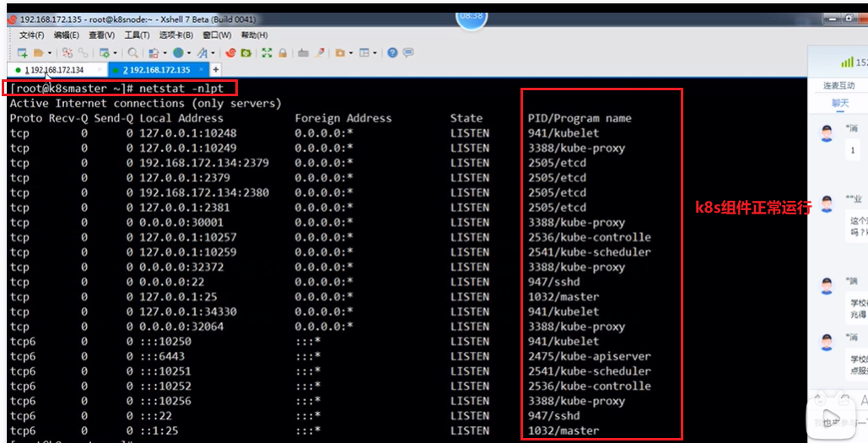Image resolution: width=868 pixels, height=443 pixels.
Task: Click the Foreign Address column header
Action: 343,118
